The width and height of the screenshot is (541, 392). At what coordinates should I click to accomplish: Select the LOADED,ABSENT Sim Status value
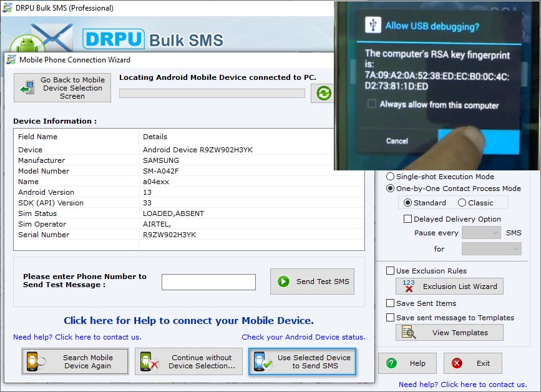173,213
